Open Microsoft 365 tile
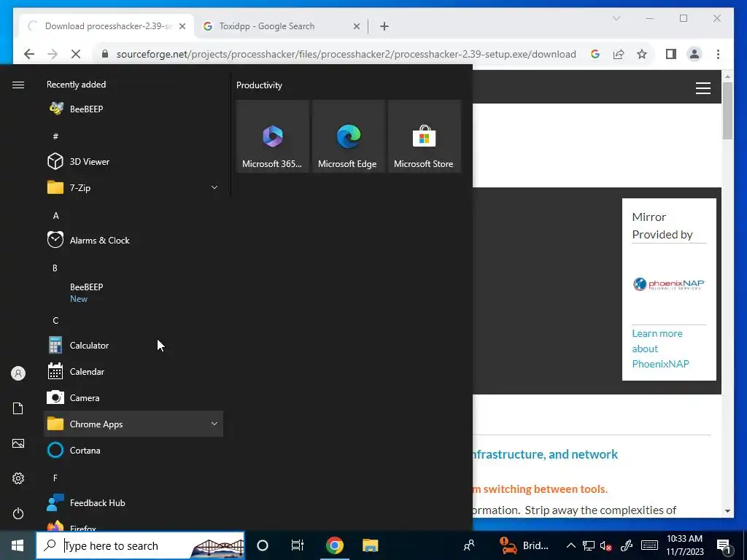 273,136
